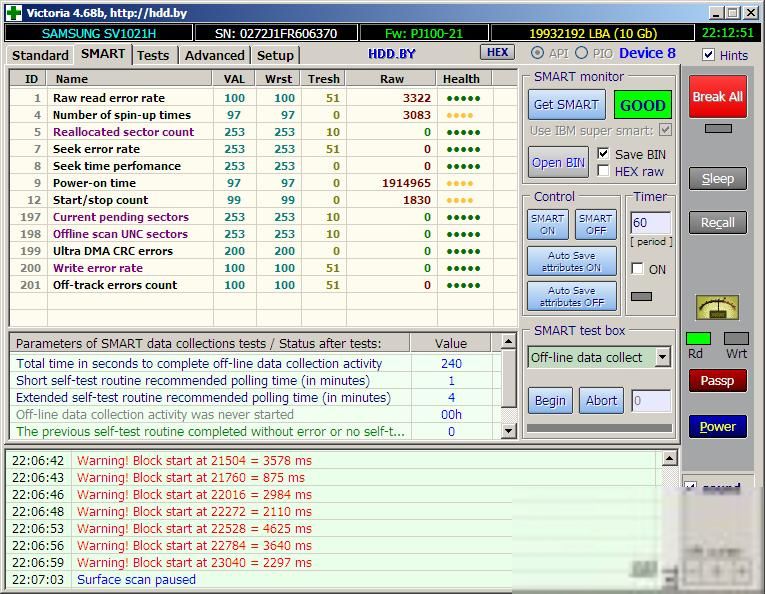Click the Extended self-test polling time row
The width and height of the screenshot is (765, 594).
coord(254,397)
